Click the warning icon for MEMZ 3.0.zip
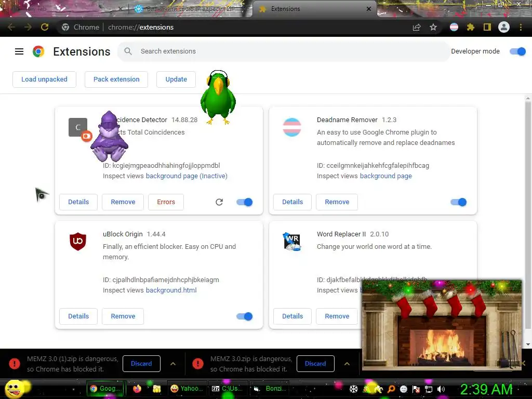Viewport: 532px width, 399px height. click(x=198, y=364)
